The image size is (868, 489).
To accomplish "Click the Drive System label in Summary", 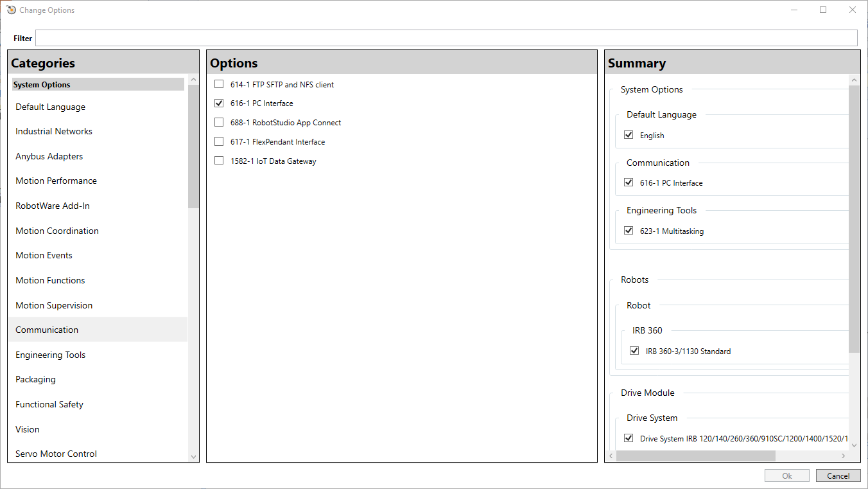I will coord(652,418).
